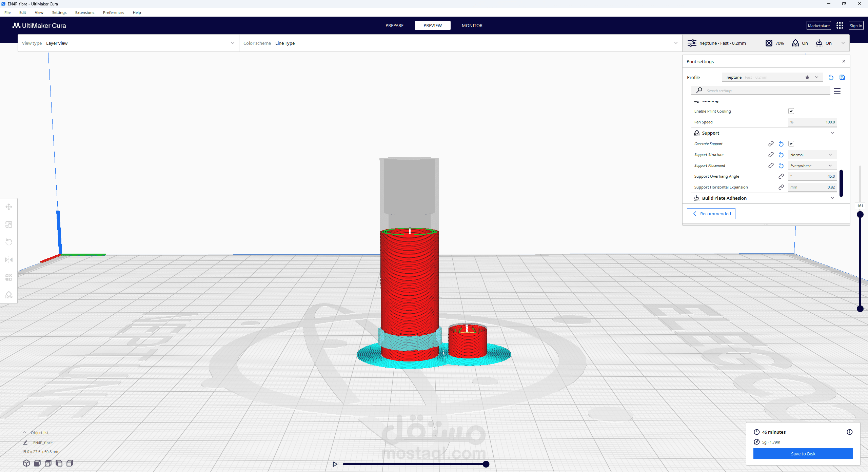Save profile using the disk icon
Viewport: 868px width, 472px height.
(842, 77)
